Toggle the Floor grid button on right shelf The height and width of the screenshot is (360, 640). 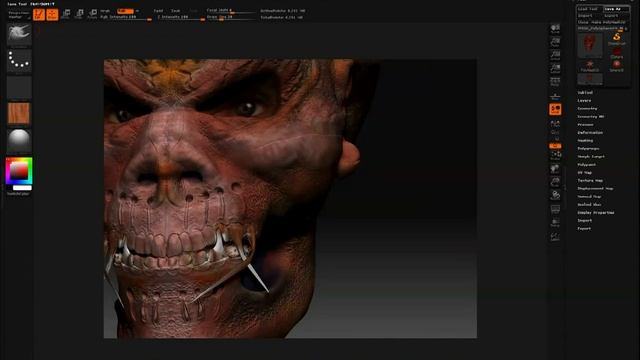[555, 97]
